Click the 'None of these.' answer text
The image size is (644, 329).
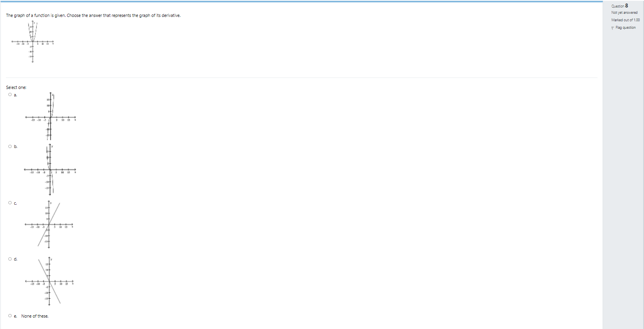pos(35,316)
